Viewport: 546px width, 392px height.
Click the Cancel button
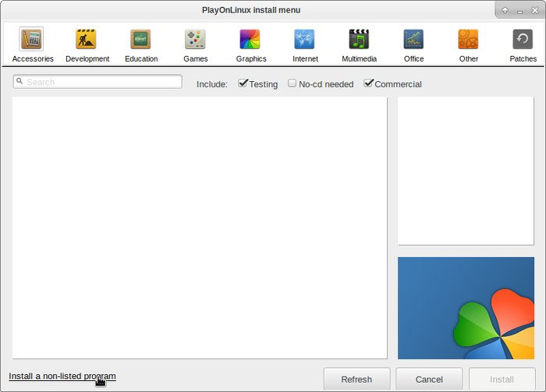tap(429, 379)
